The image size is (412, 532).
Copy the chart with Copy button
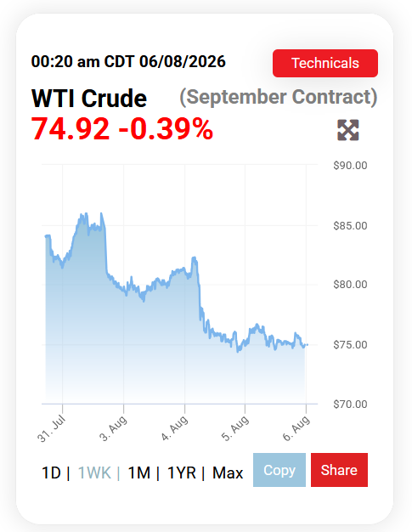tap(279, 470)
